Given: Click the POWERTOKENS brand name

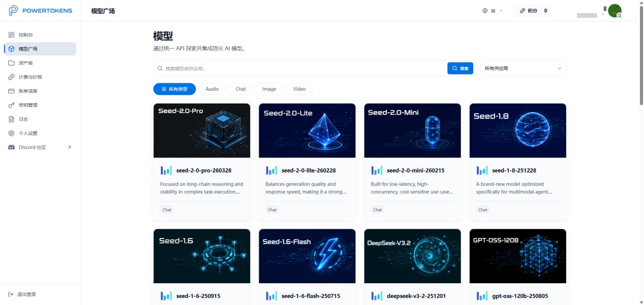Looking at the screenshot, I should point(47,11).
